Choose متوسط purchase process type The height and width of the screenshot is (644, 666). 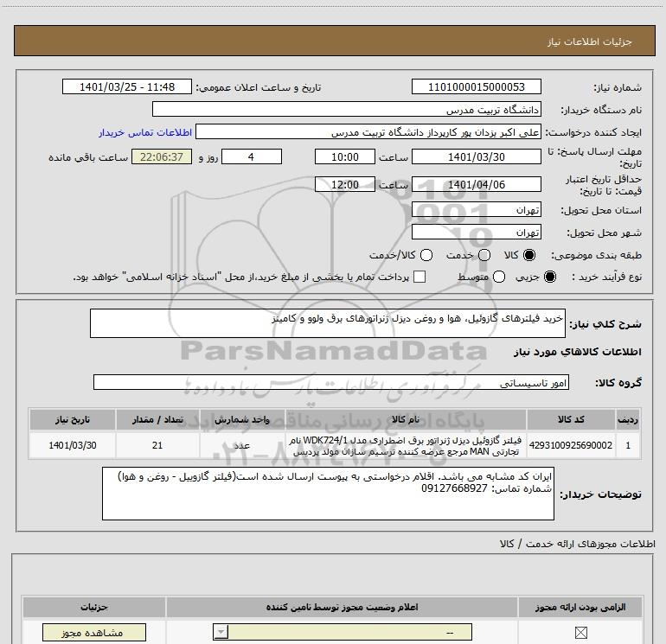499,277
